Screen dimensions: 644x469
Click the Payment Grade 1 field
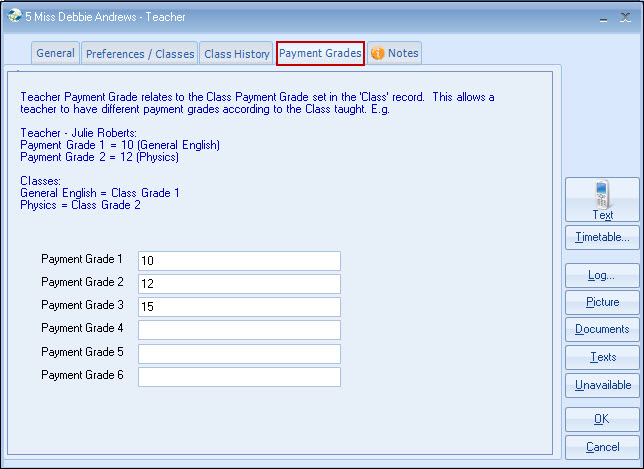point(239,261)
